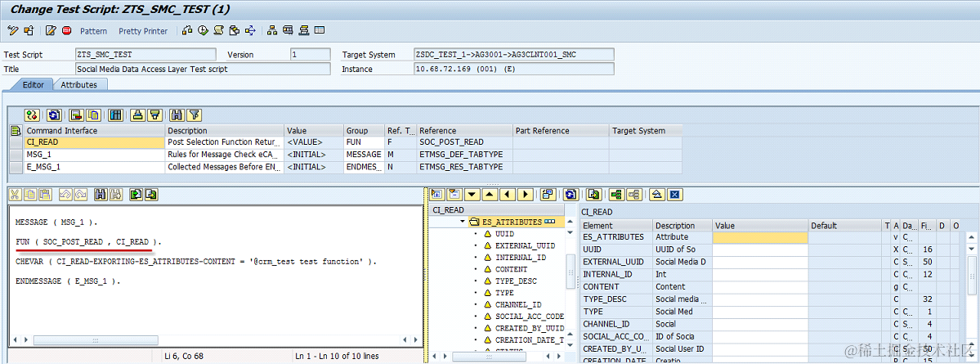Screen dimensions: 980x364
Task: Click the copy row icon in the parameter toolbar
Action: coord(93,115)
